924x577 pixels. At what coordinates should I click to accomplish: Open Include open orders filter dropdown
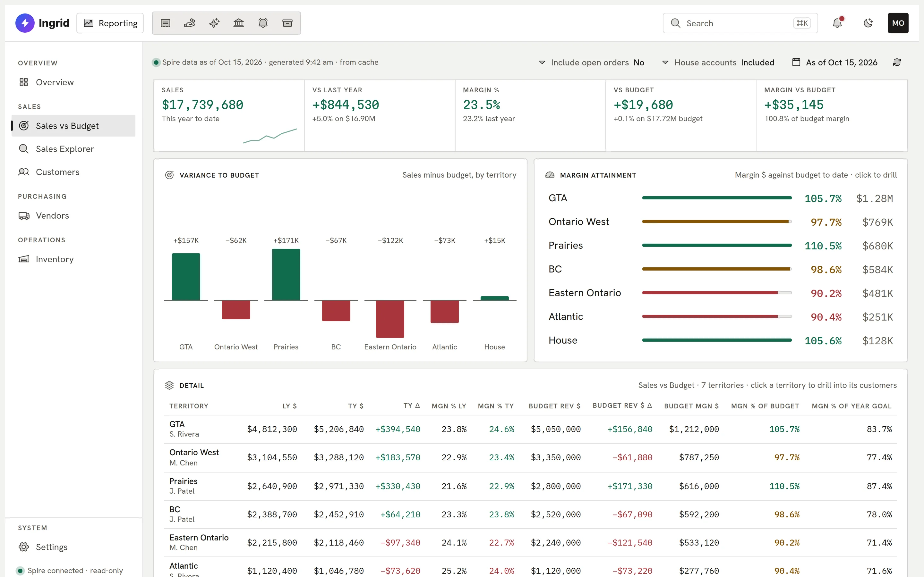[x=591, y=63]
